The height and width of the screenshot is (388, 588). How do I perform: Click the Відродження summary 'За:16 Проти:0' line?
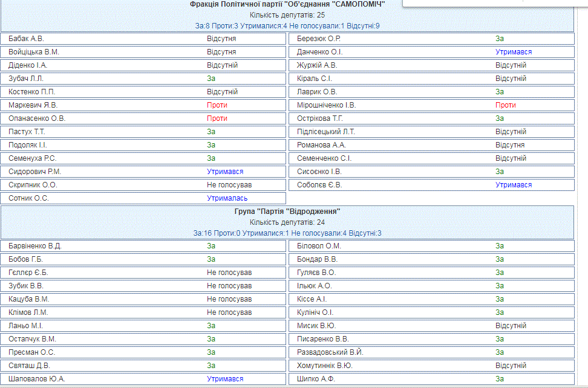[x=287, y=233]
